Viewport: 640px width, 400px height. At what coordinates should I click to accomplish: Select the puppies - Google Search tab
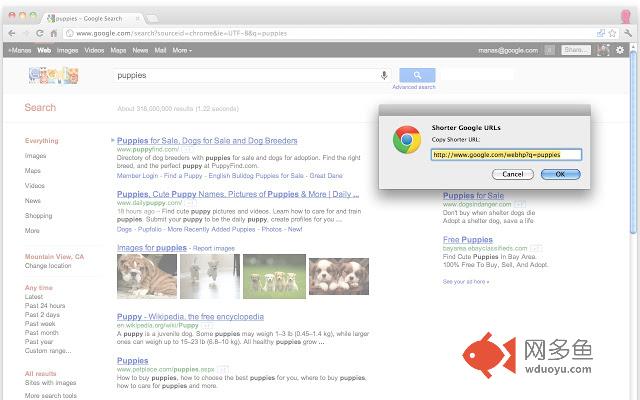[93, 19]
